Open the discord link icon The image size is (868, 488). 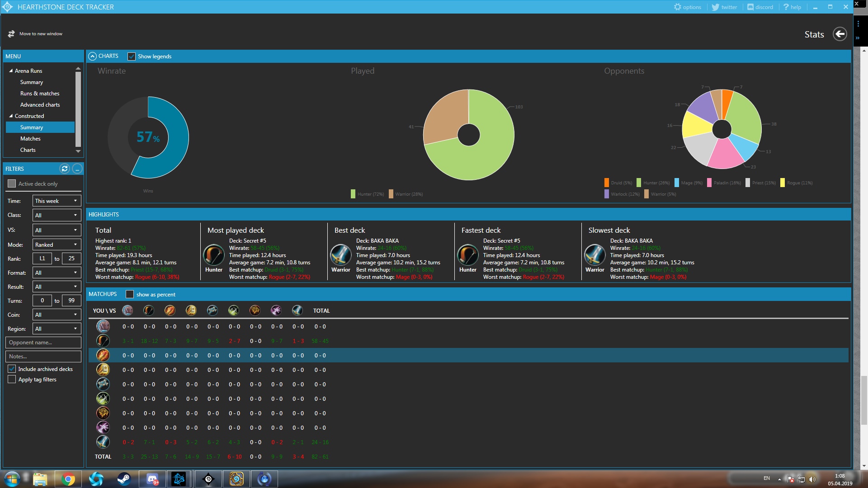tap(750, 7)
